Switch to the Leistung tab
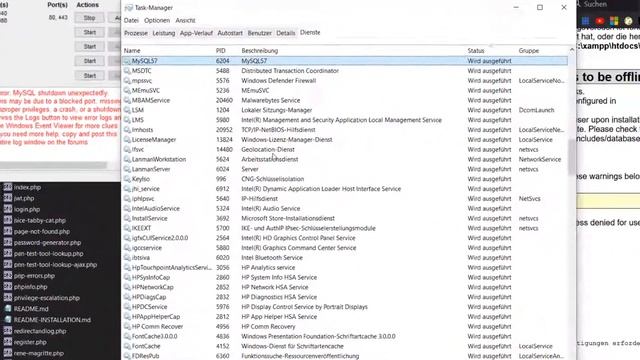This screenshot has height=360, width=640. [x=164, y=33]
